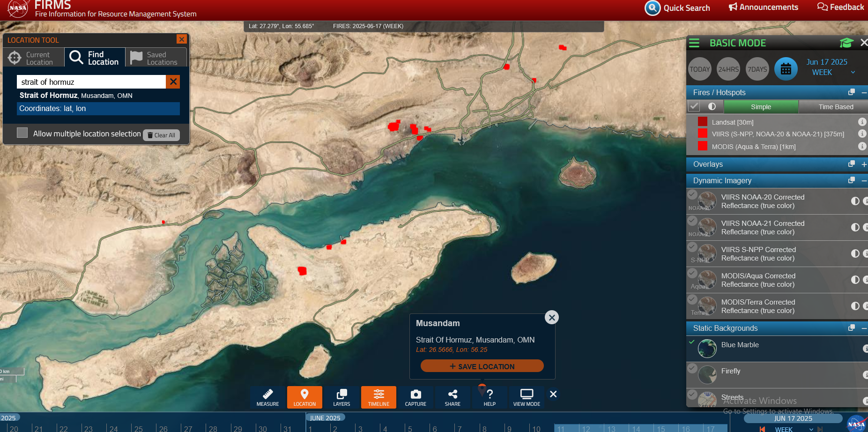
Task: Adjust opacity of MODIS/Terra imagery
Action: (855, 306)
